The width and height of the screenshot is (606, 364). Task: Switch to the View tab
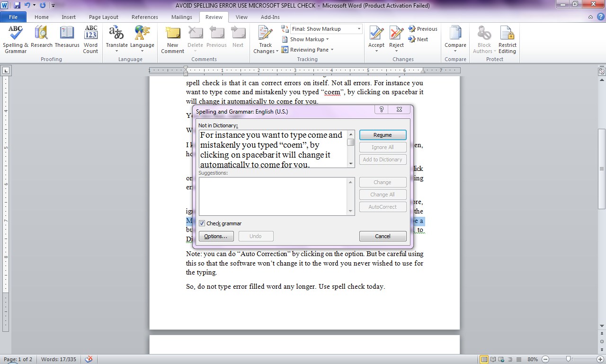pyautogui.click(x=241, y=17)
